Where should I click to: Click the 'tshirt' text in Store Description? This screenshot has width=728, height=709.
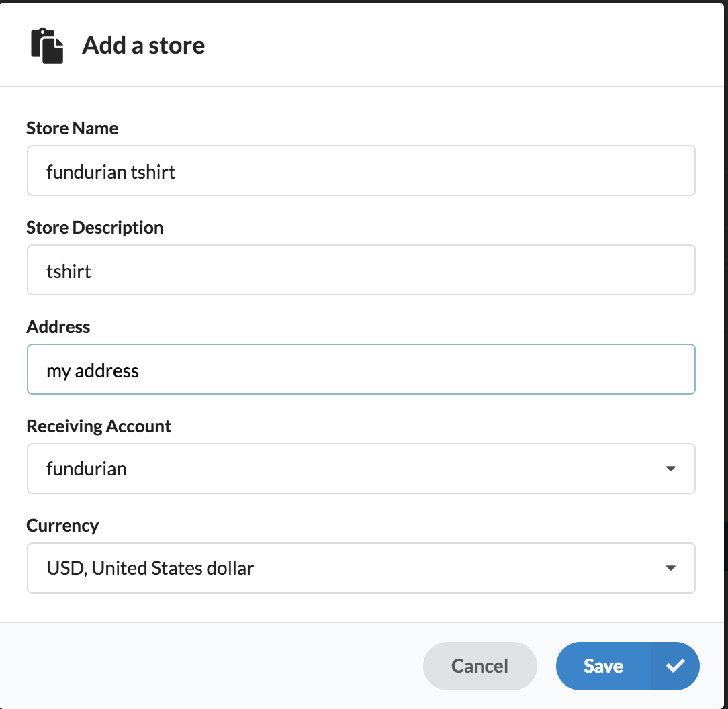click(69, 271)
